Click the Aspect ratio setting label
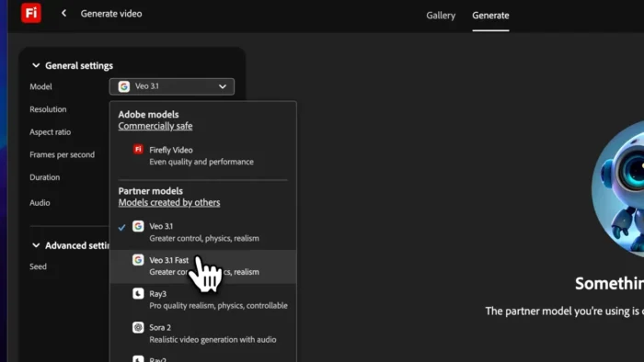Viewport: 644px width, 362px height. point(50,132)
